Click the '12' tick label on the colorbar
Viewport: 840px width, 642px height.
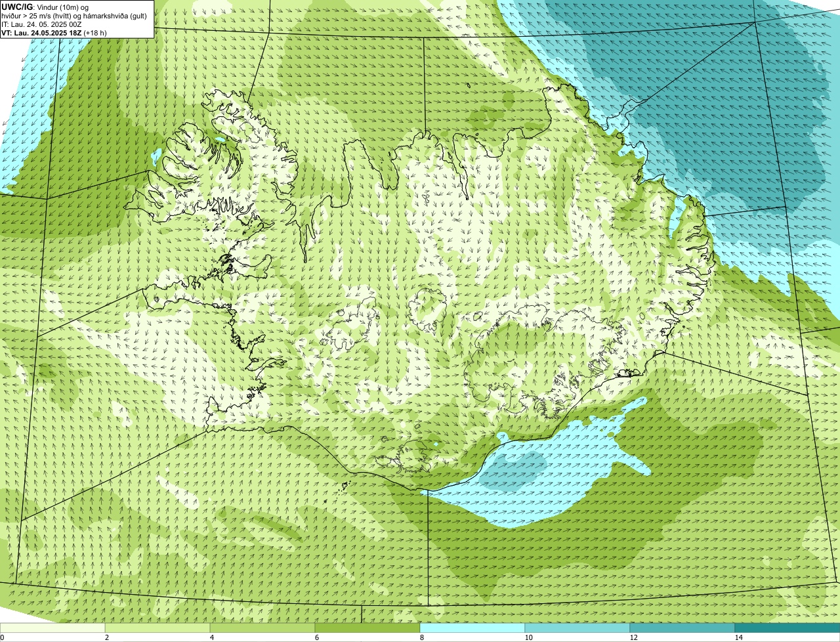[633, 637]
